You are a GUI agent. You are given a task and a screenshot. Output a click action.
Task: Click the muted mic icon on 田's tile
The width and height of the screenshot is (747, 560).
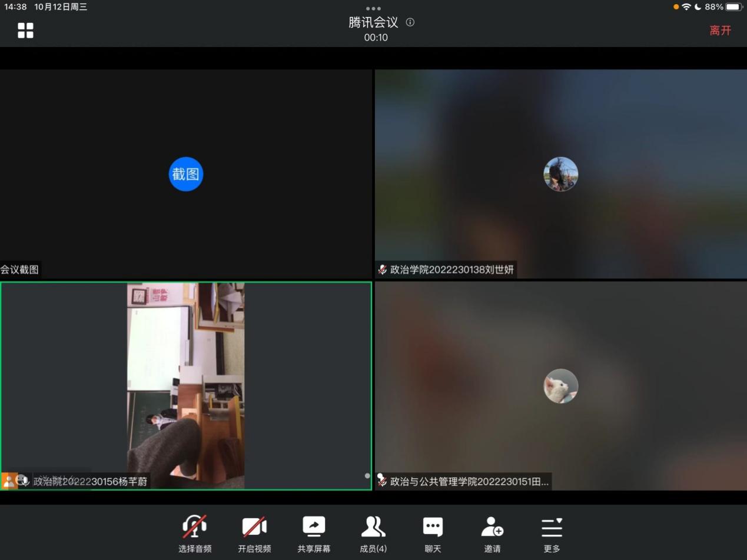[383, 481]
